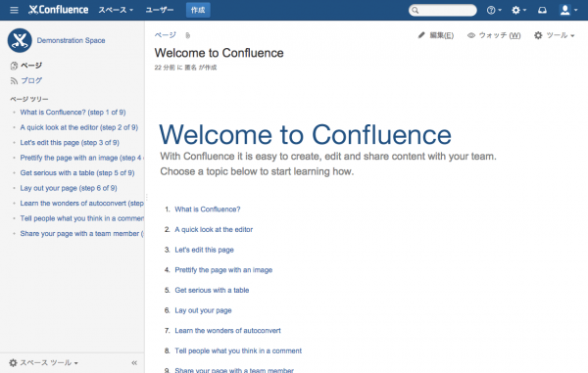Screen dimensions: 588x373
Task: Open tree item Lay out your page (step 6 of 9)
Action: click(x=69, y=188)
